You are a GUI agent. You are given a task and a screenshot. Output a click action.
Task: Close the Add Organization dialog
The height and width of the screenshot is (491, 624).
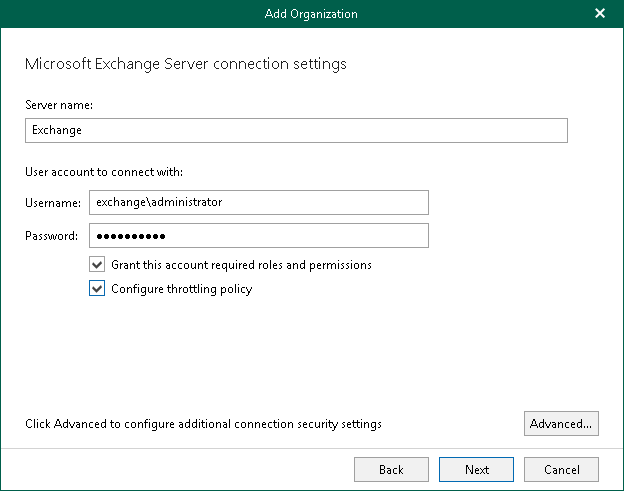click(x=600, y=14)
